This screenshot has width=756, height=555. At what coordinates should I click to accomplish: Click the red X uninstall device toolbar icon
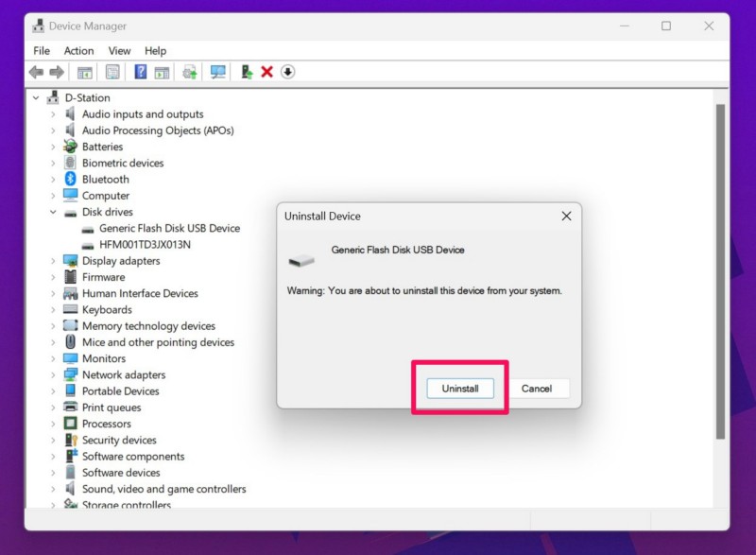pyautogui.click(x=266, y=72)
